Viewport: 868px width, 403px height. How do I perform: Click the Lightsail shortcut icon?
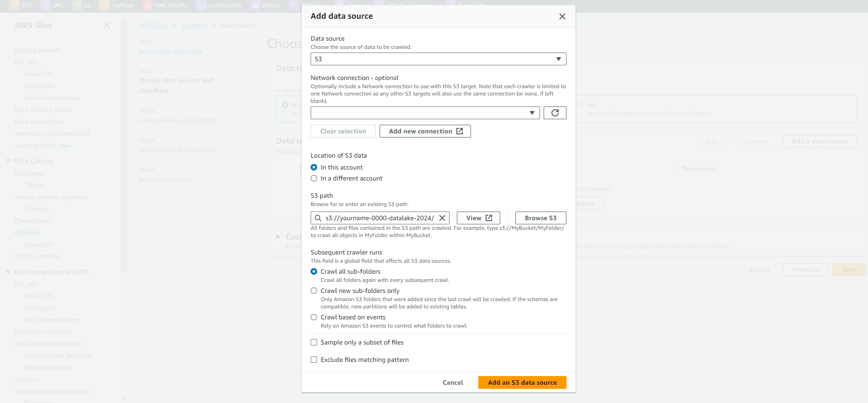[x=105, y=5]
